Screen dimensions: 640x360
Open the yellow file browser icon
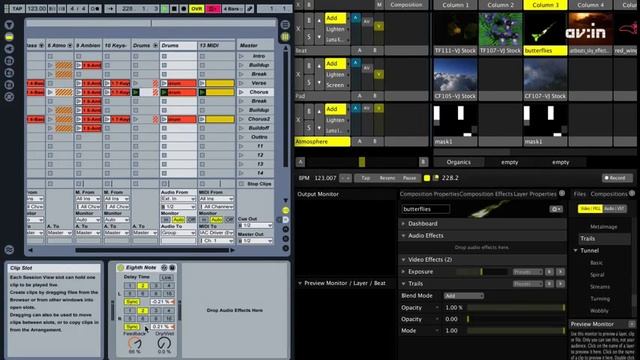(9, 37)
